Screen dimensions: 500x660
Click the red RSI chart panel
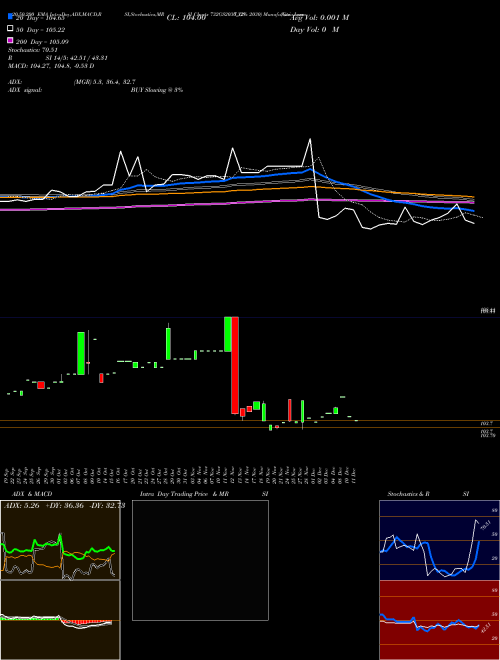pos(439,620)
